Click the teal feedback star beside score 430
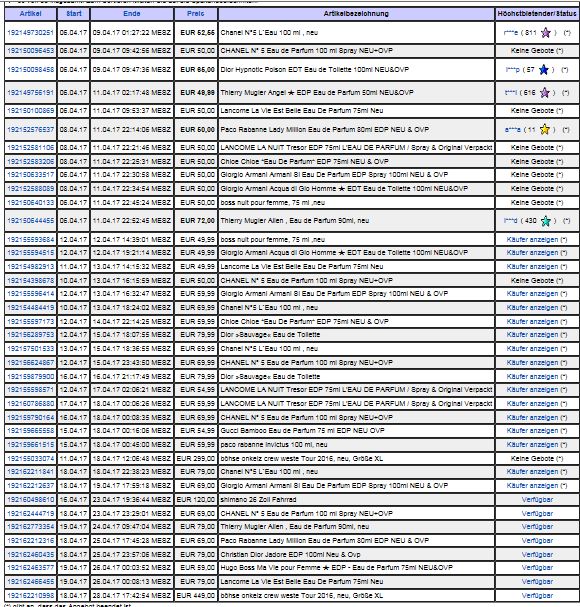 tap(546, 221)
